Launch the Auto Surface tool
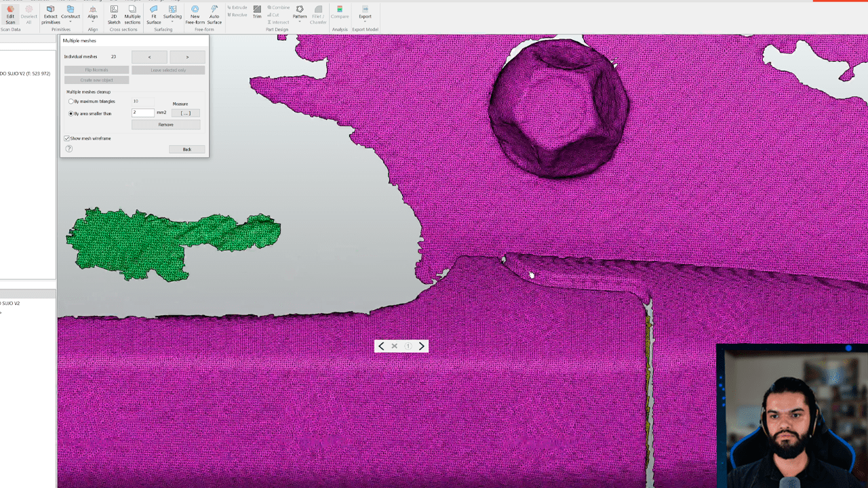Screen dimensions: 868x488 tap(214, 14)
